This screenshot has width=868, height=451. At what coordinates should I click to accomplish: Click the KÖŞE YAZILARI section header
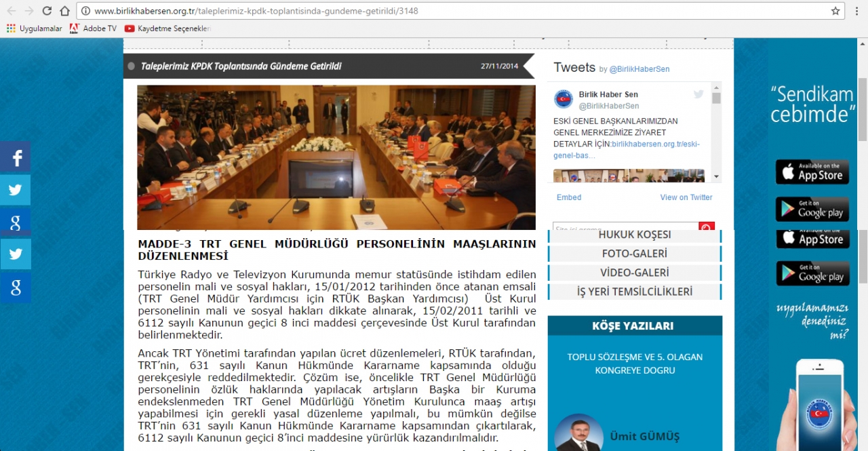coord(635,326)
